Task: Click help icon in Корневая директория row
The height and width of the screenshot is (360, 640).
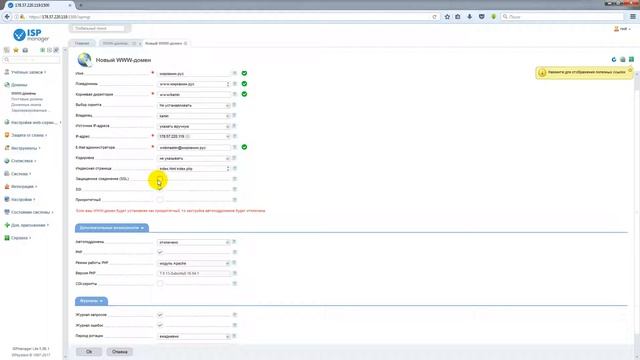Action: coord(235,94)
